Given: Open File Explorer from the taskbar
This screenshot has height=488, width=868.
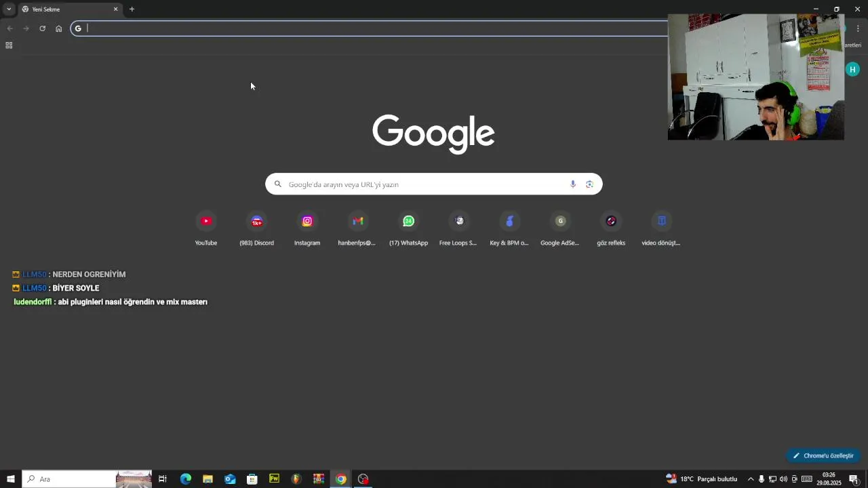Looking at the screenshot, I should point(208,479).
